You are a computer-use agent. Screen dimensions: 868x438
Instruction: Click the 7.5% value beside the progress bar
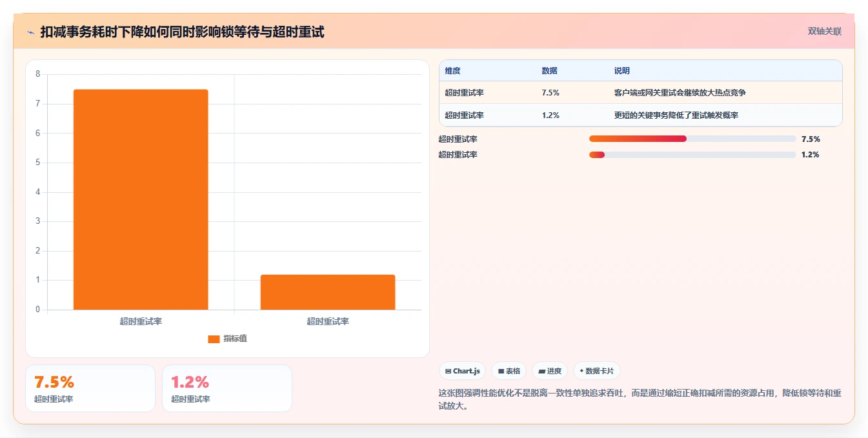click(811, 139)
